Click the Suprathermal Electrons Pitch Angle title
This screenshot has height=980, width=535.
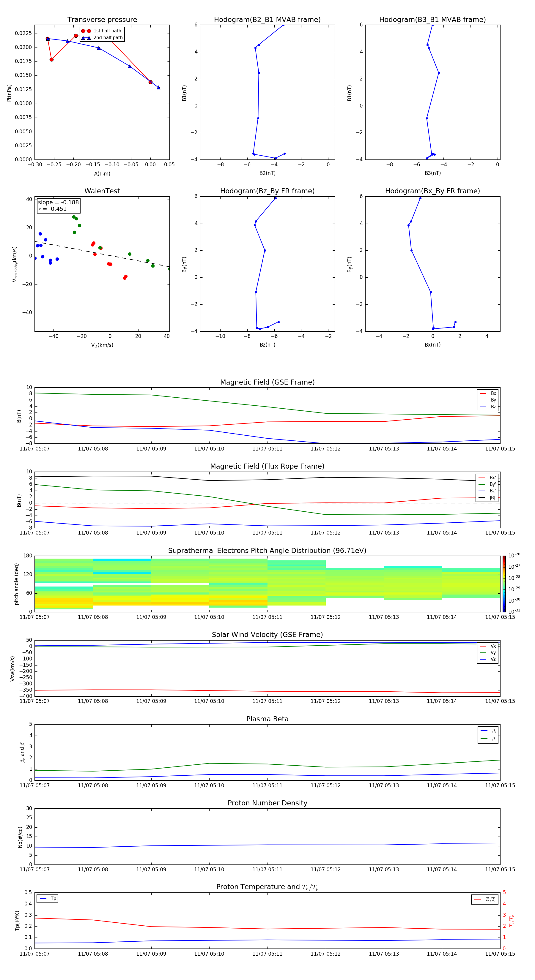267,551
